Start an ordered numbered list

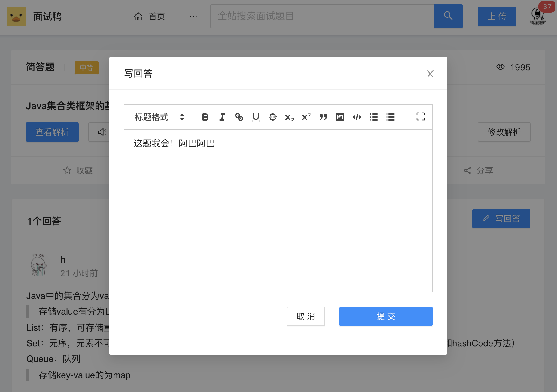pos(373,117)
